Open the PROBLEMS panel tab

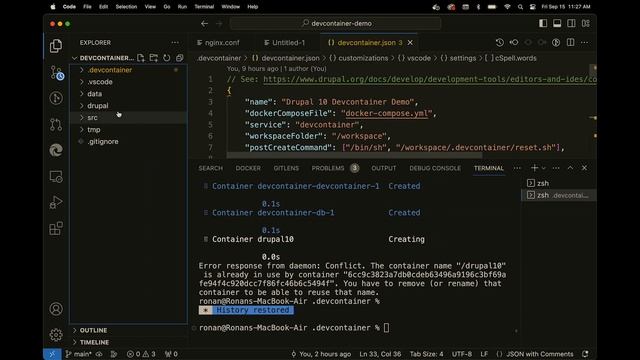point(335,168)
